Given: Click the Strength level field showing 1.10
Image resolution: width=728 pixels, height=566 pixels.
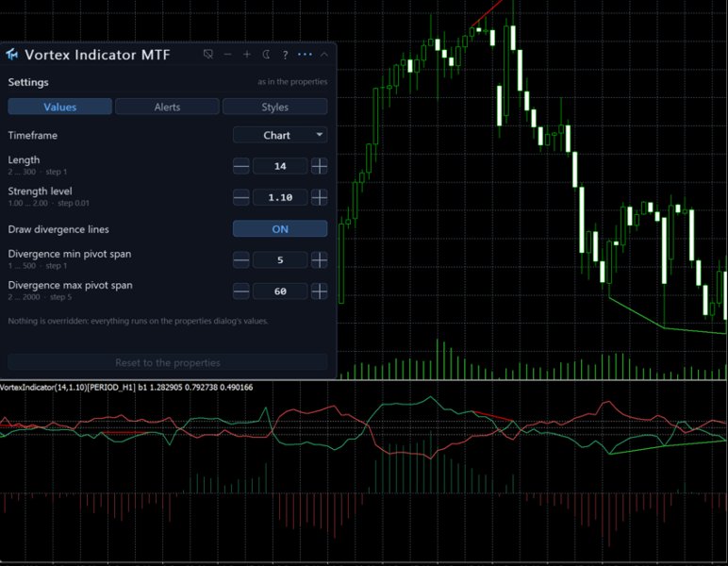Looking at the screenshot, I should [280, 197].
